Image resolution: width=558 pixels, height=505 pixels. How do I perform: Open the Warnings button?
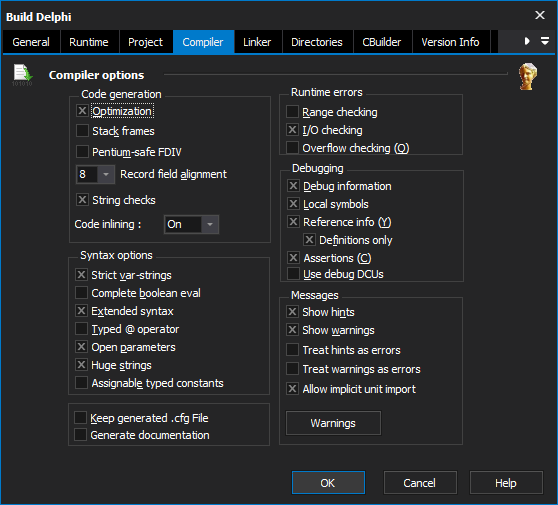click(x=333, y=423)
